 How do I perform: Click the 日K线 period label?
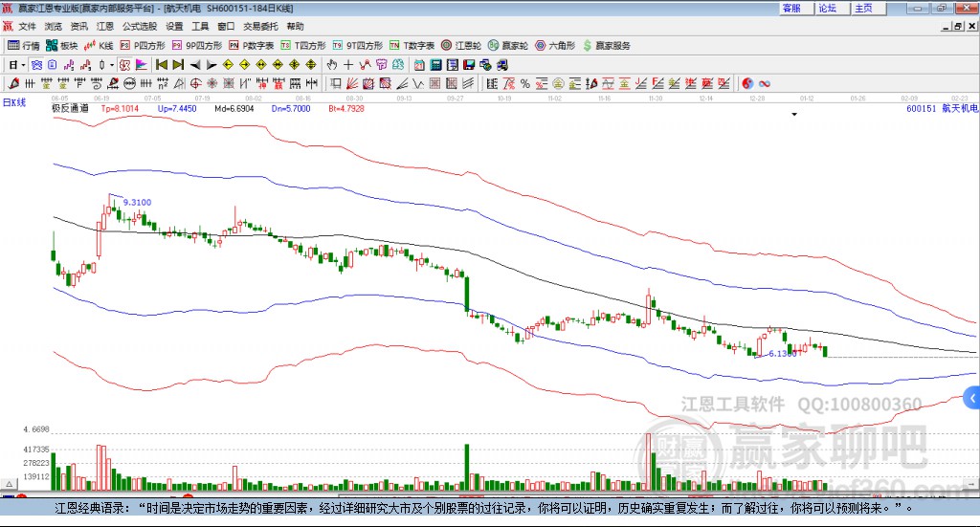[x=14, y=102]
